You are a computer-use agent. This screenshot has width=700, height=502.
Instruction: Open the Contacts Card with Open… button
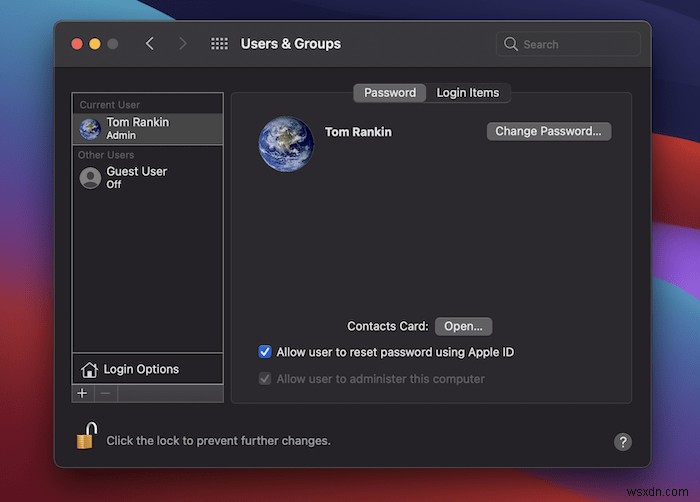[463, 326]
